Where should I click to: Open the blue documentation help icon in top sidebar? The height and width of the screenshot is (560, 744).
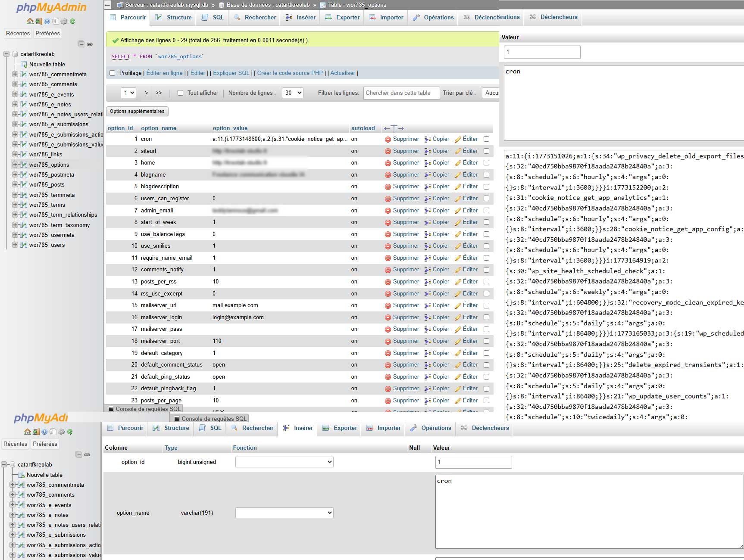pyautogui.click(x=47, y=21)
